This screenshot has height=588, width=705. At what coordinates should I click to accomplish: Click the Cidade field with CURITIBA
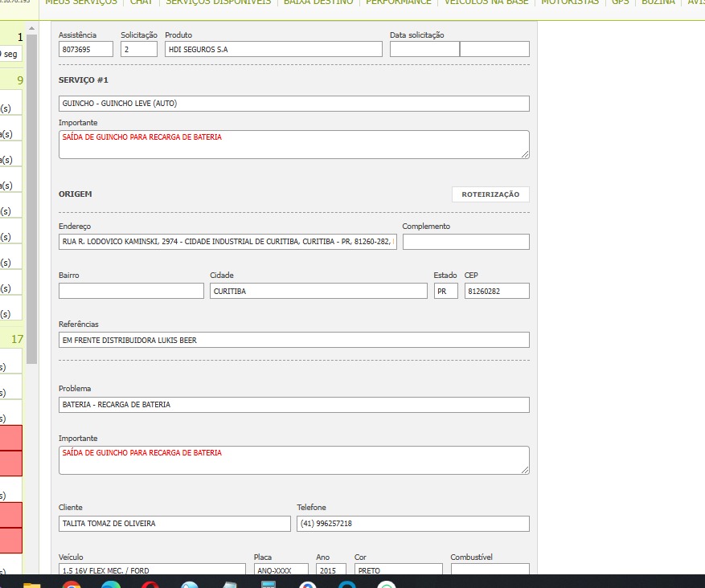coord(318,291)
